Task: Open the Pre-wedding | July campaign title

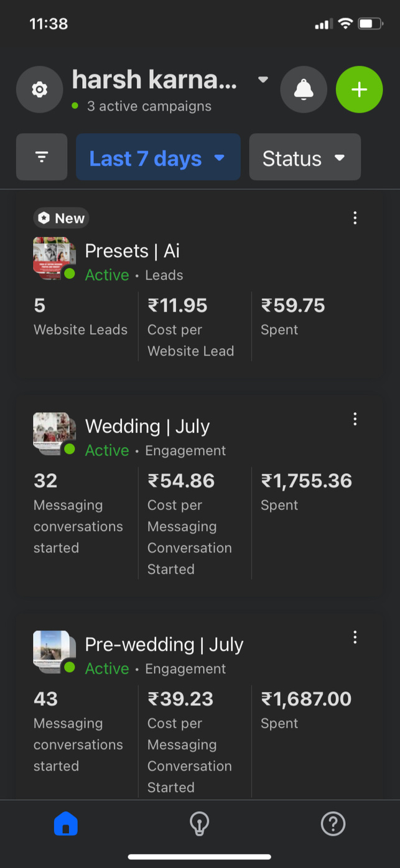Action: point(164,644)
